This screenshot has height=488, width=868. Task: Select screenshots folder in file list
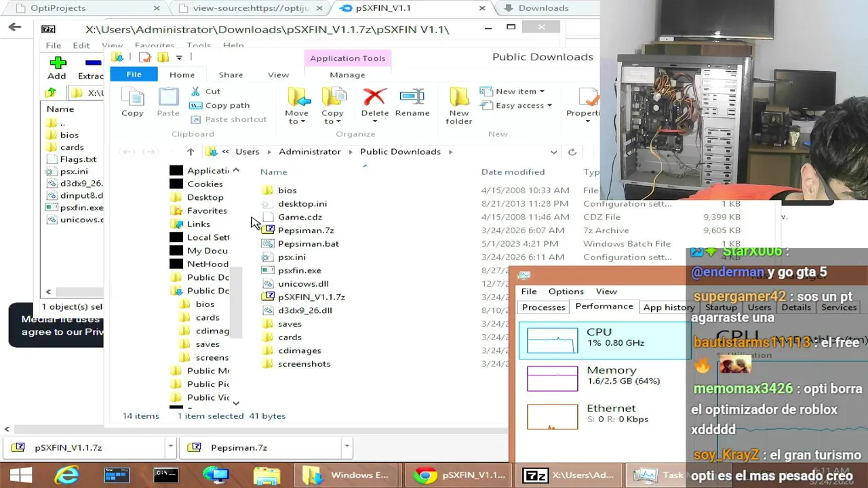point(304,364)
